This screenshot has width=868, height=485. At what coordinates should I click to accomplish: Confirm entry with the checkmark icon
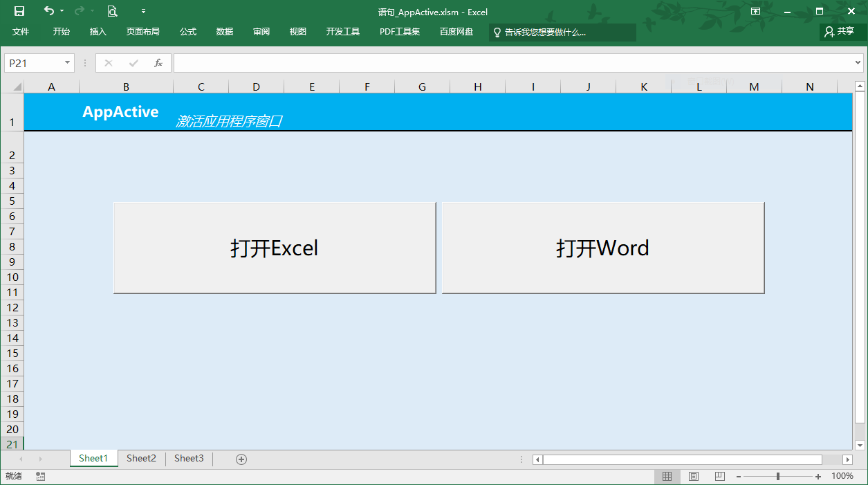coord(133,63)
